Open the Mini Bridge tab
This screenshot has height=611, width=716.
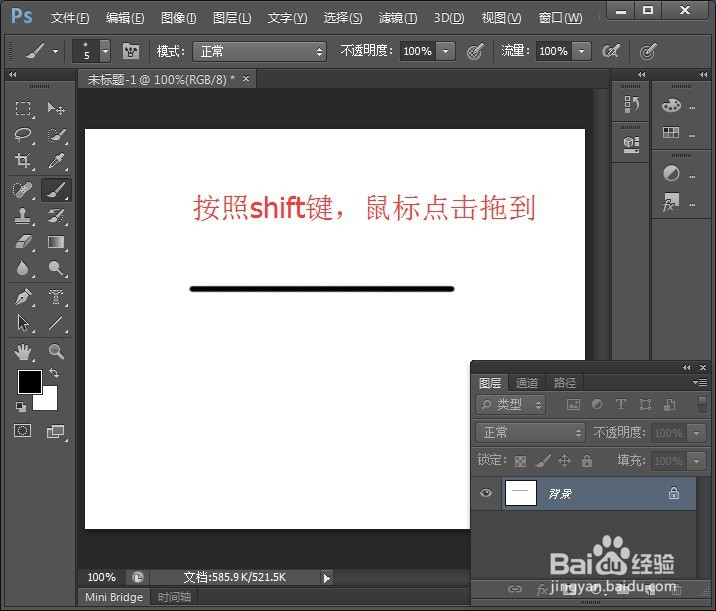pos(114,597)
